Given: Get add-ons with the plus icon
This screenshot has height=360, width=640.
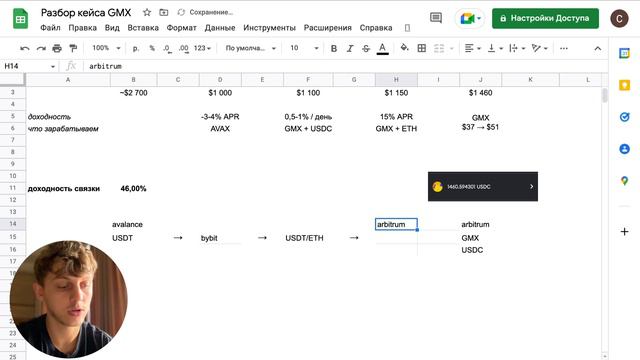Looking at the screenshot, I should [624, 232].
